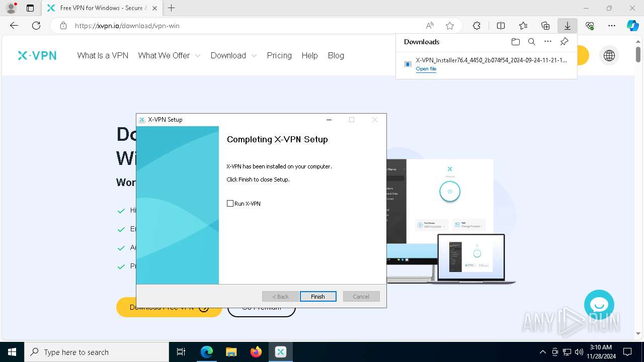Click Finish in X-VPN Setup

coord(318,297)
